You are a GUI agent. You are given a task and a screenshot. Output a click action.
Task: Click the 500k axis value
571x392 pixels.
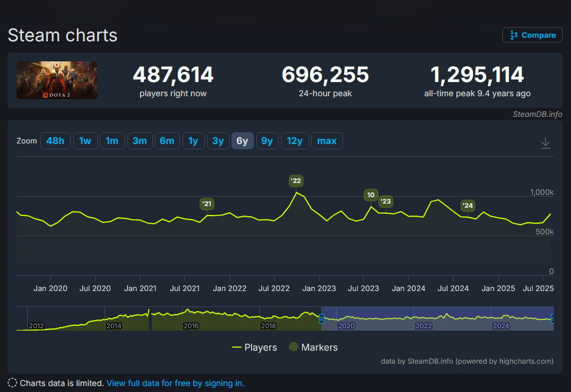point(545,232)
